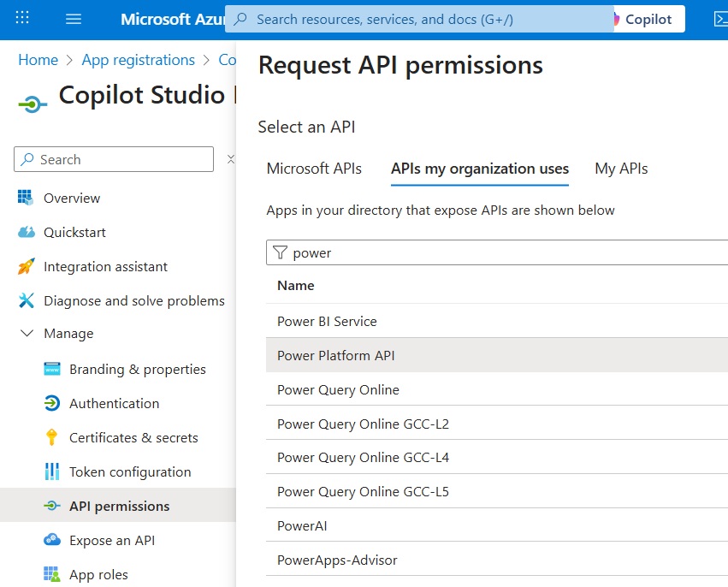Open App registrations breadcrumb link
Screen dimensions: 728x587
click(x=138, y=60)
